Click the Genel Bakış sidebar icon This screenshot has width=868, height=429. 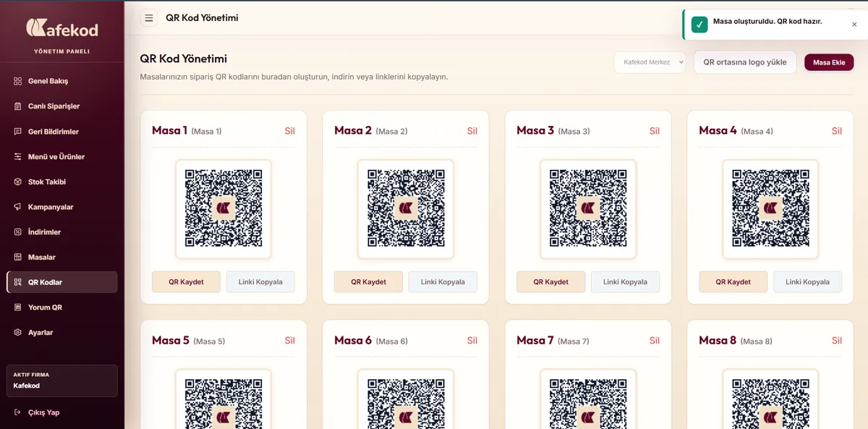(x=18, y=81)
